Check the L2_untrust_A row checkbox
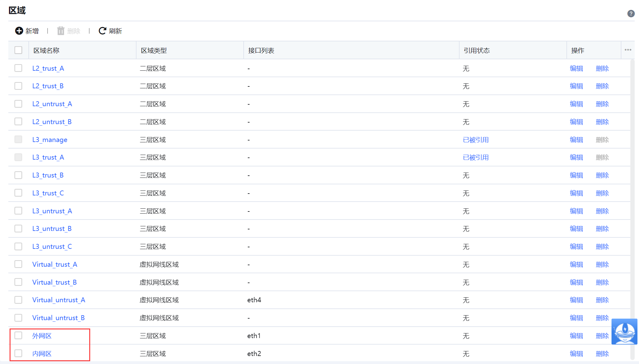The image size is (639, 364). pyautogui.click(x=19, y=104)
